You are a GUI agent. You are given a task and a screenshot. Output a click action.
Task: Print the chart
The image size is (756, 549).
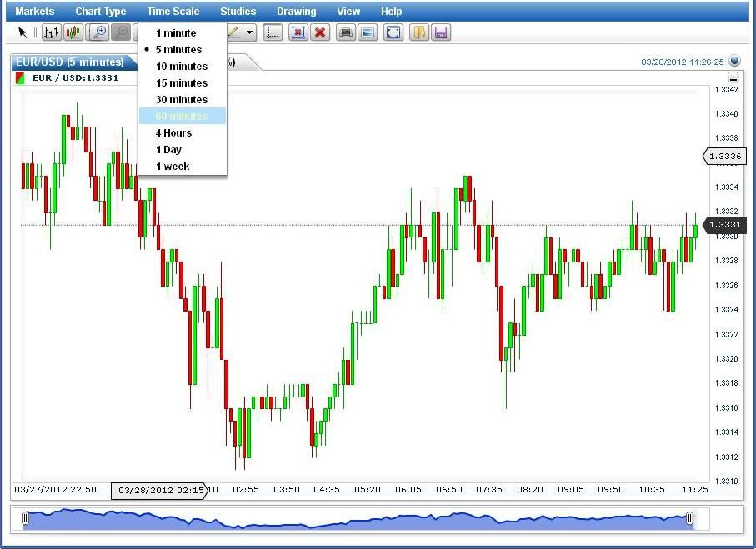tap(346, 32)
